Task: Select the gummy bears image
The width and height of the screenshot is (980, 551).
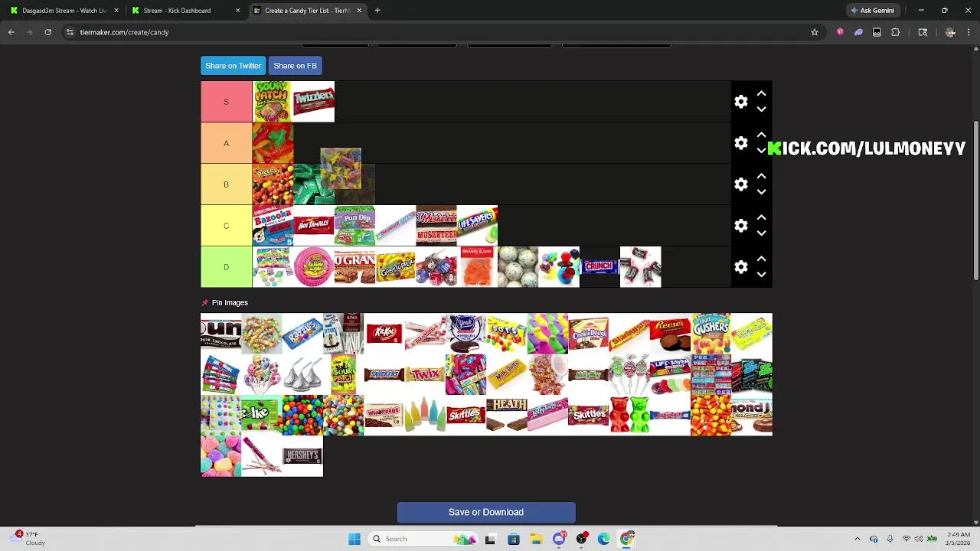Action: (x=629, y=415)
